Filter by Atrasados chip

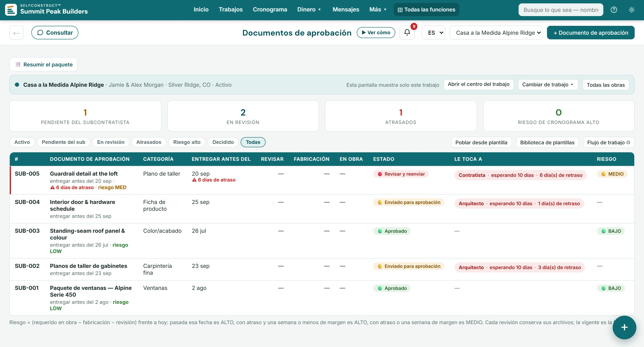coord(149,142)
